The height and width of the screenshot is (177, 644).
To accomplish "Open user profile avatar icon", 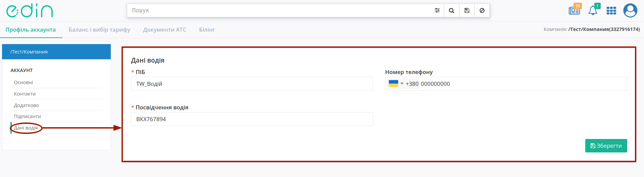I will coord(630,10).
